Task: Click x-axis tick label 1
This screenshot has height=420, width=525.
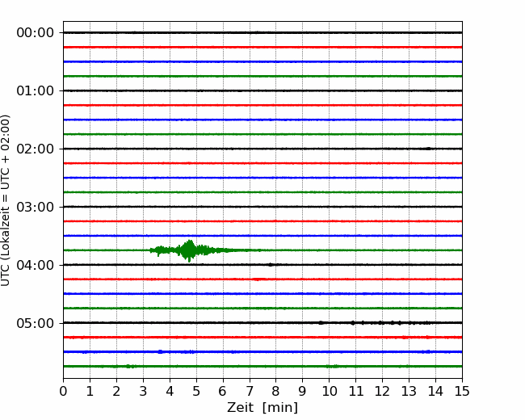Action: pyautogui.click(x=90, y=391)
